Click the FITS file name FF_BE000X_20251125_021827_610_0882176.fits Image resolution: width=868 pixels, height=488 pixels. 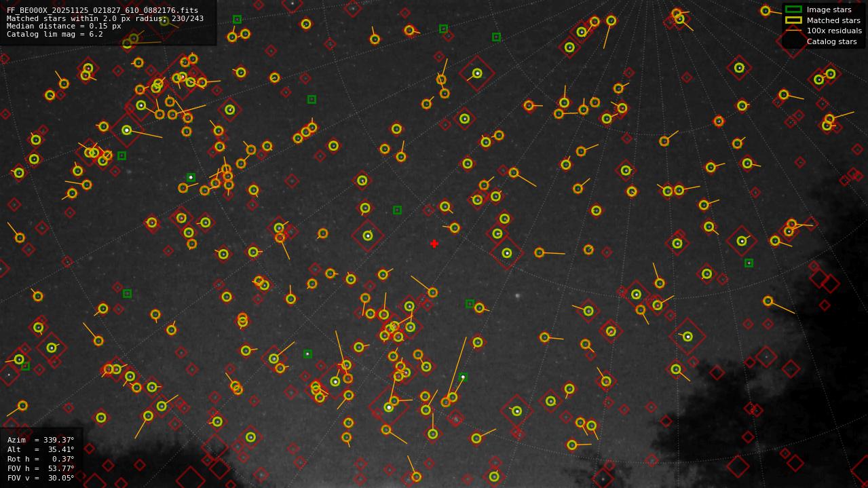[x=102, y=11]
